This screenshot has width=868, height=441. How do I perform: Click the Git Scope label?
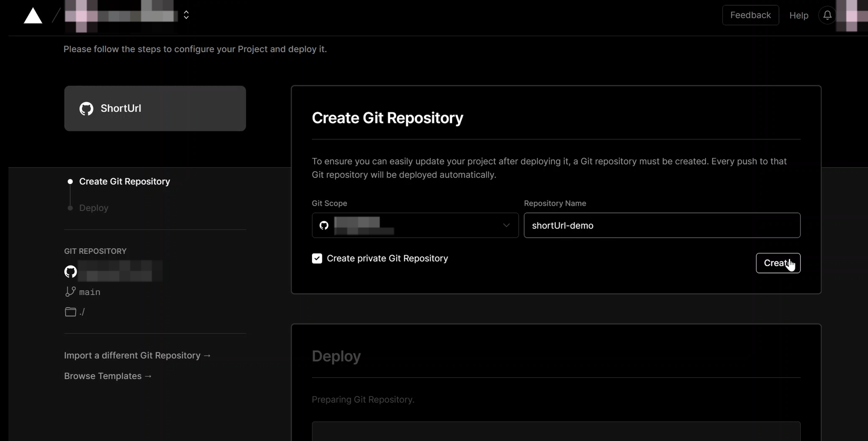(329, 203)
